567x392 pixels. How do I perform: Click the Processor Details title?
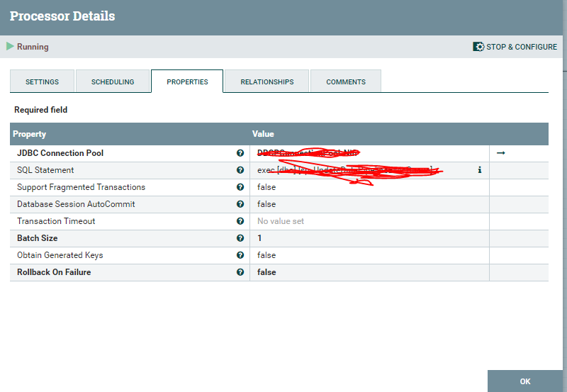62,16
